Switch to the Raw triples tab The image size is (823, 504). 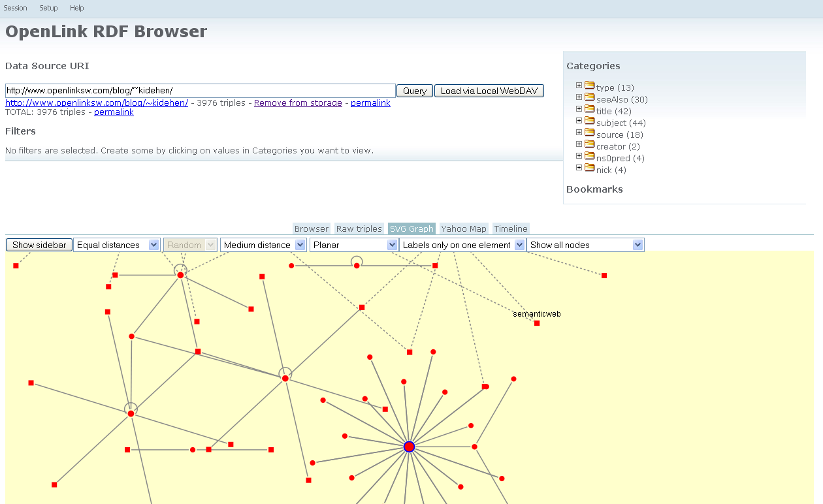click(359, 228)
